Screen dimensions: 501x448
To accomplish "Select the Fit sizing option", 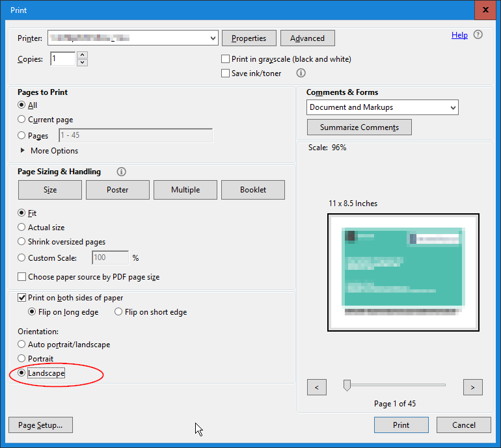I will [21, 213].
